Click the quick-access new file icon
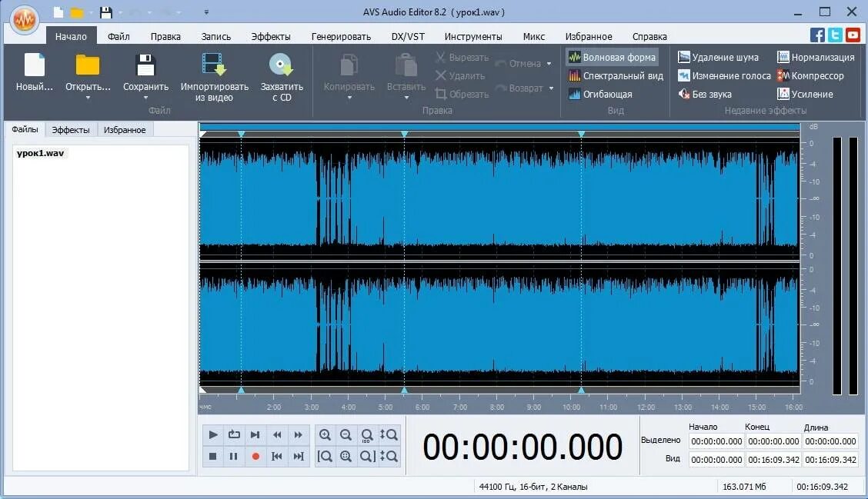The image size is (868, 499). [x=58, y=12]
